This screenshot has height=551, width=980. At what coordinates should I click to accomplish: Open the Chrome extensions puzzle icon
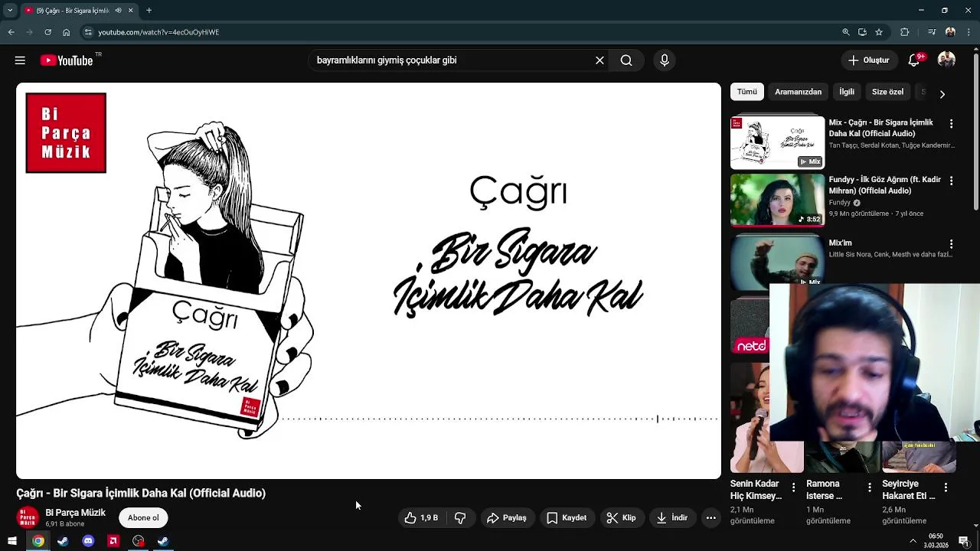click(x=905, y=32)
